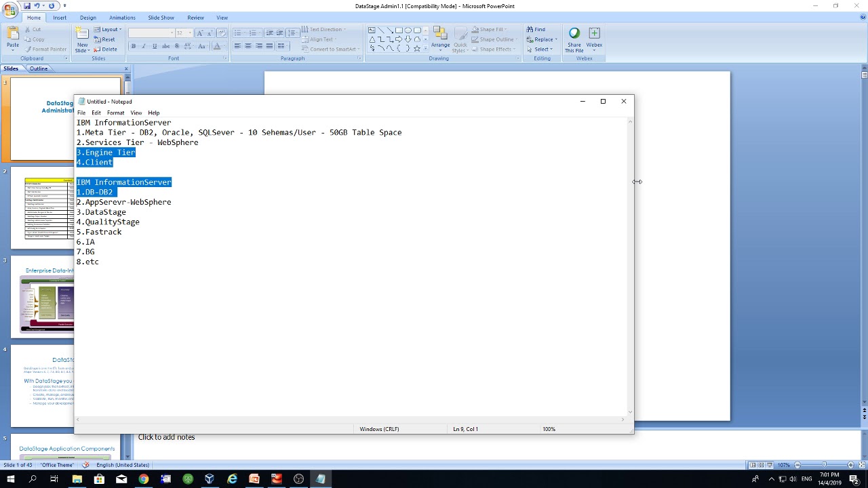This screenshot has height=488, width=868.
Task: Open Quick Styles gallery
Action: [460, 40]
